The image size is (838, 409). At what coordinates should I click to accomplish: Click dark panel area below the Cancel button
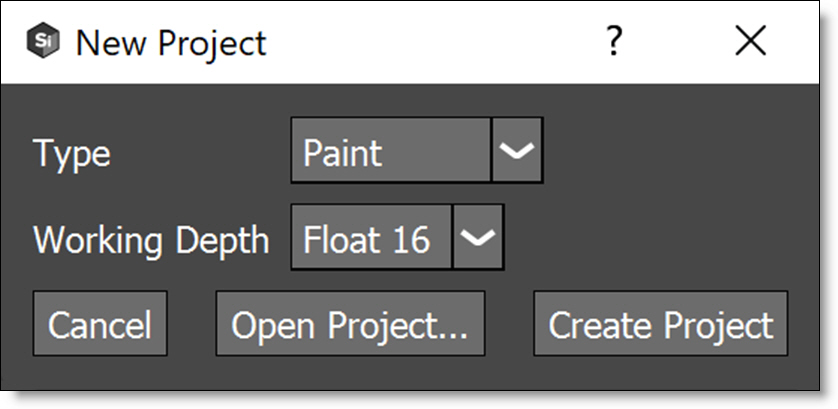tap(100, 373)
